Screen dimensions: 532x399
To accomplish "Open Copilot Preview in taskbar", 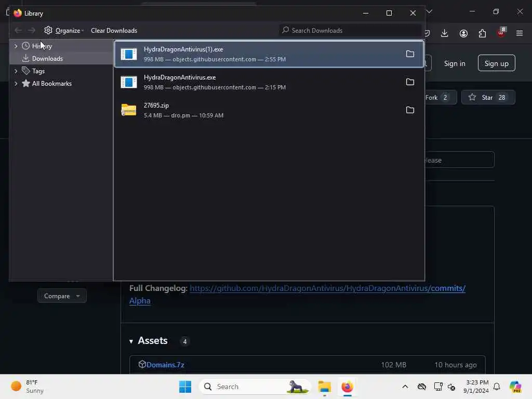I will pyautogui.click(x=515, y=387).
